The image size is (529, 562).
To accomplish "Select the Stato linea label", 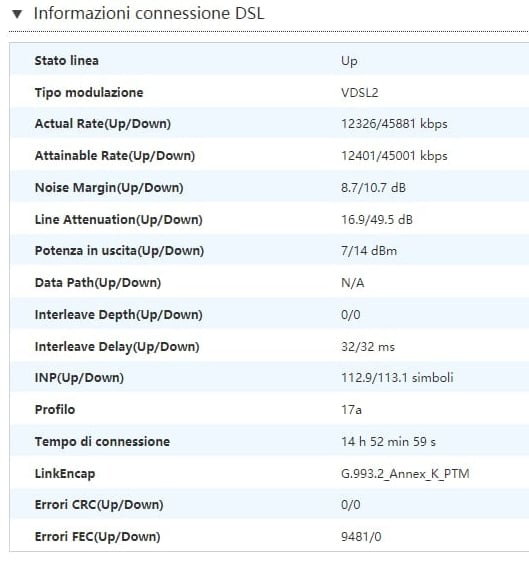I will coord(67,61).
